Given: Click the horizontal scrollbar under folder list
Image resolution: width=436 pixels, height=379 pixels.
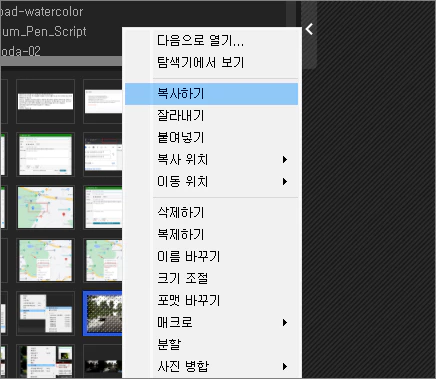Looking at the screenshot, I should [61, 61].
